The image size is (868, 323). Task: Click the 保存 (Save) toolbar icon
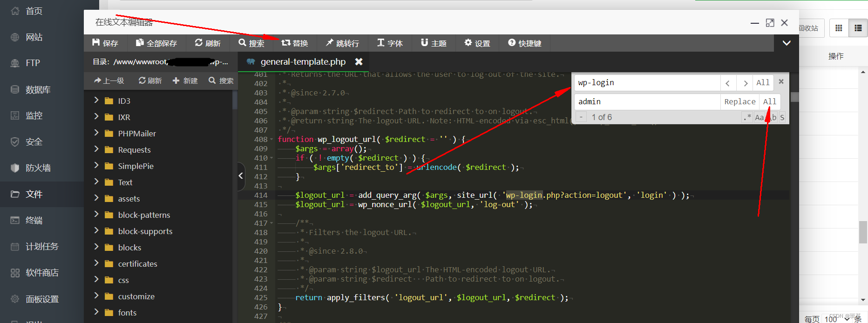(x=105, y=43)
